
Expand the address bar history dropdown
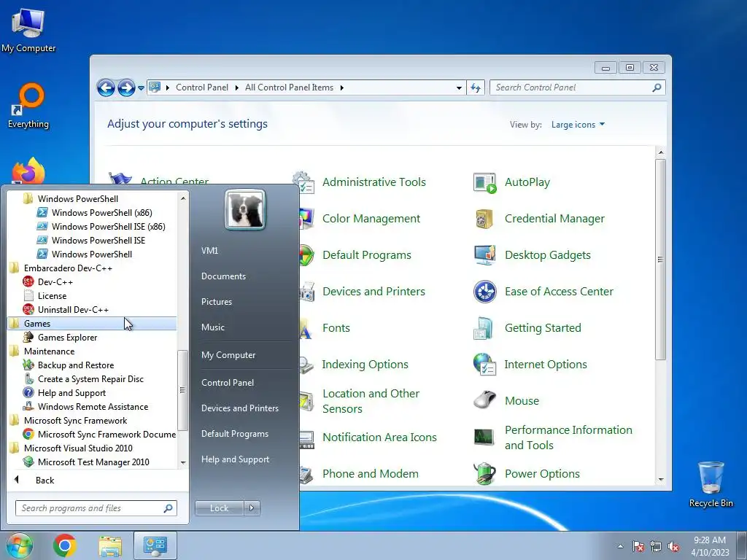click(459, 87)
